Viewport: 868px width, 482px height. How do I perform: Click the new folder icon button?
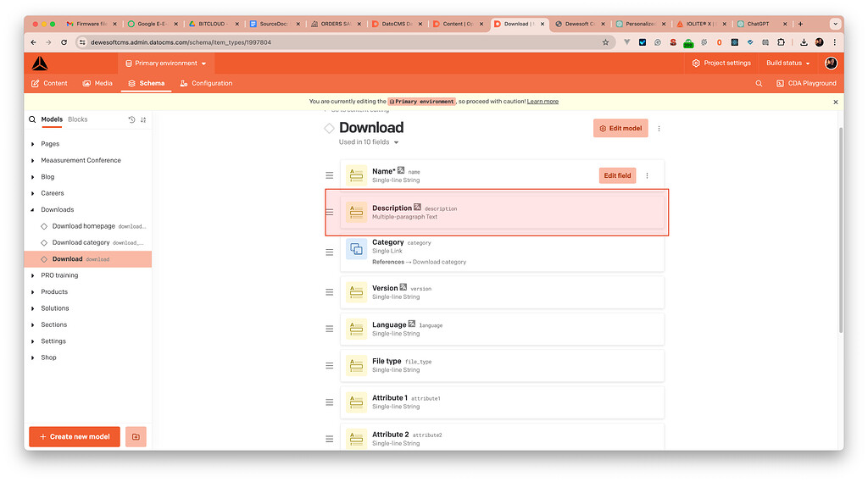(136, 436)
